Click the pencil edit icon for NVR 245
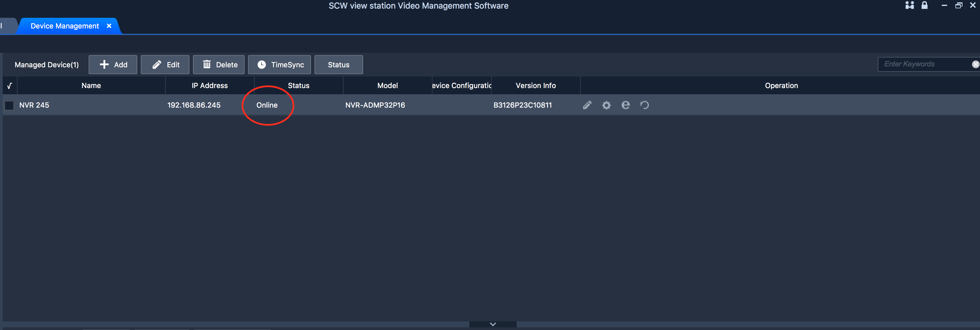The height and width of the screenshot is (330, 980). click(587, 105)
